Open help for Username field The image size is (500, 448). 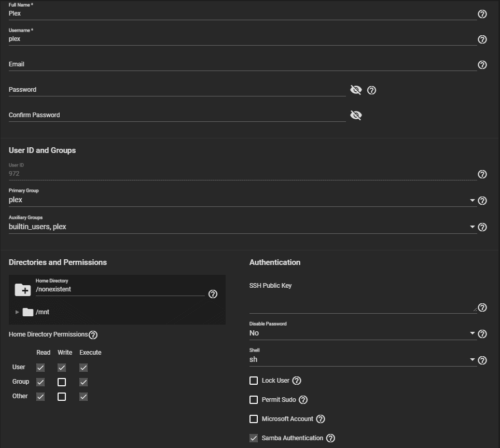click(482, 39)
